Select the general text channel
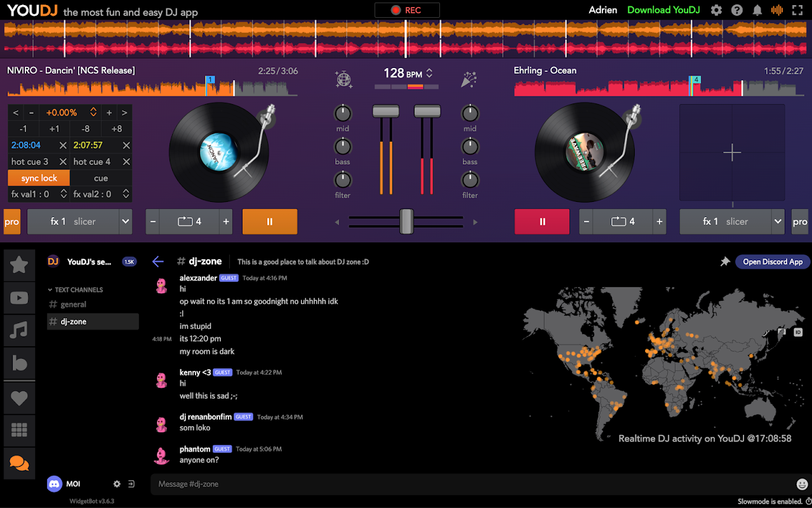812x508 pixels. pyautogui.click(x=74, y=305)
